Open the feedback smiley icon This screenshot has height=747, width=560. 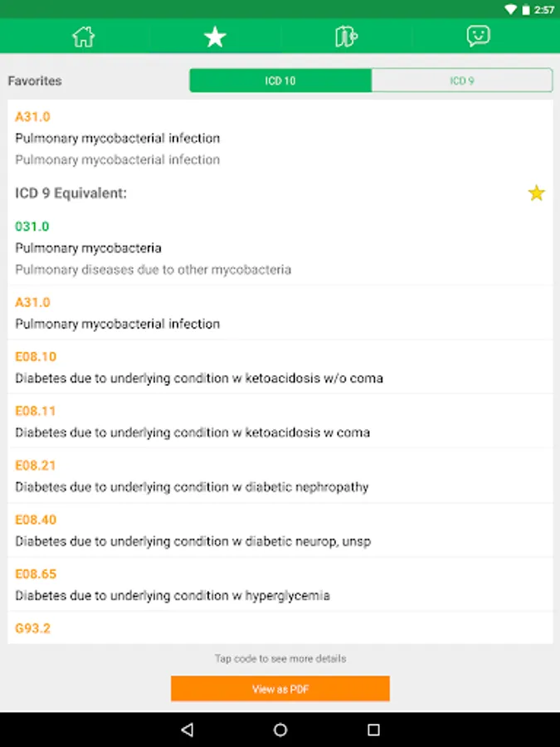(x=478, y=36)
